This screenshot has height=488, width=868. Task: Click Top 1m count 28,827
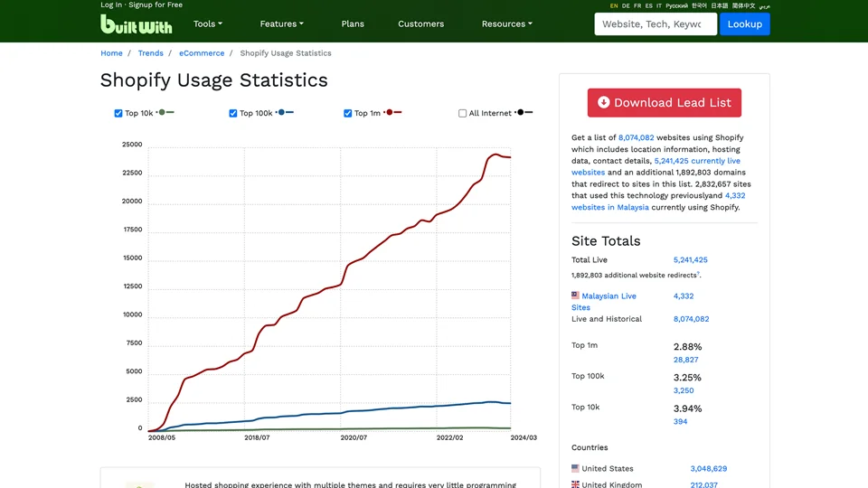click(x=685, y=360)
